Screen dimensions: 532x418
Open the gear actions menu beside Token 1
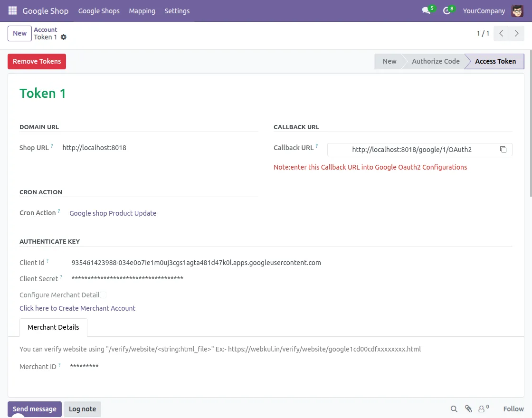coord(64,38)
